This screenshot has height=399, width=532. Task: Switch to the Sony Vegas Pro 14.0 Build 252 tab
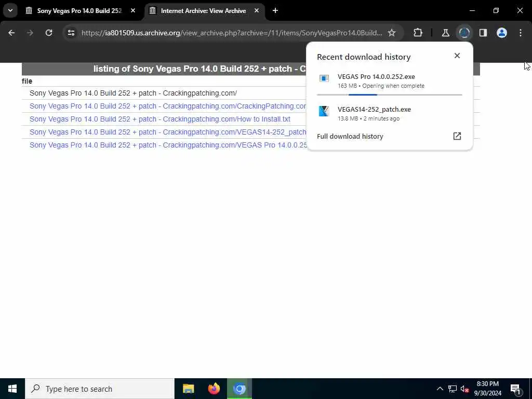pyautogui.click(x=79, y=10)
